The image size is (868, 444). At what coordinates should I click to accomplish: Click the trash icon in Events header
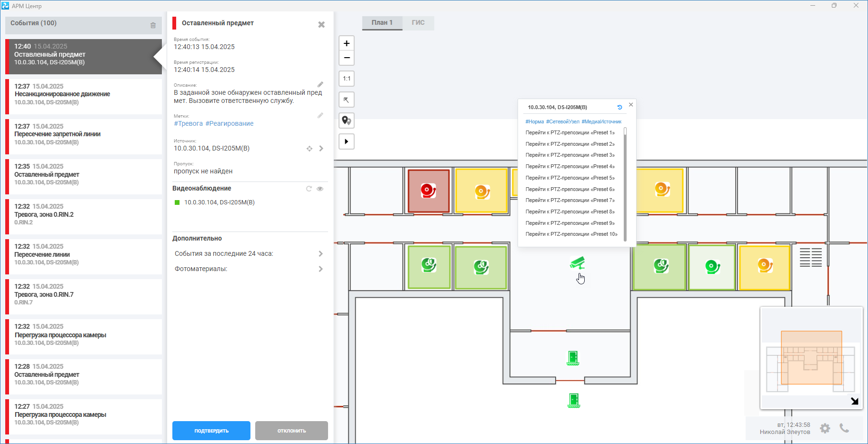coord(153,25)
